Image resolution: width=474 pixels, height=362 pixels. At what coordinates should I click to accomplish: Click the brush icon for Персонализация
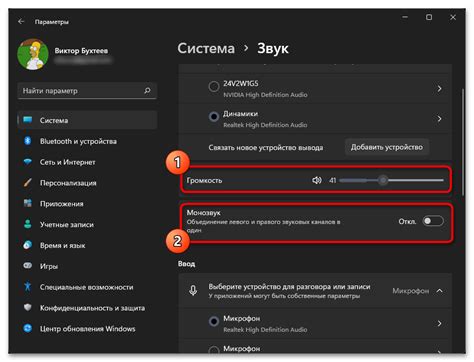click(x=28, y=182)
